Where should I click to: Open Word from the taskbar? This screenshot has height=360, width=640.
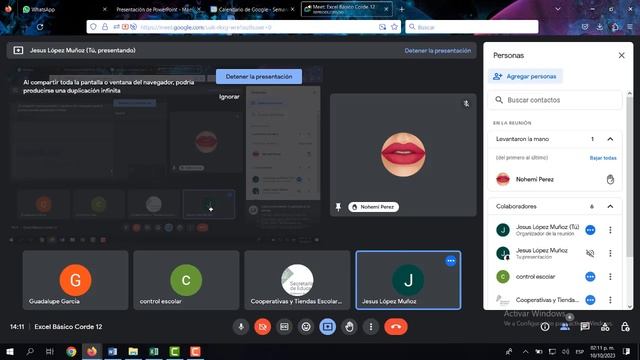(x=113, y=351)
